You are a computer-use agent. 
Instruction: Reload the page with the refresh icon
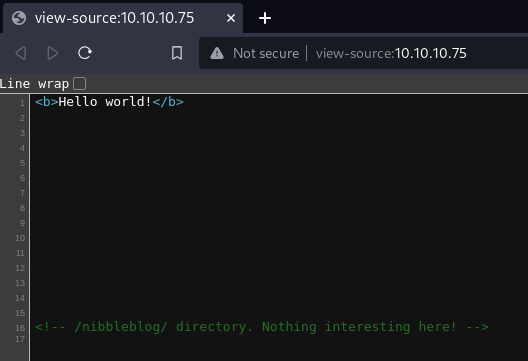[x=85, y=53]
